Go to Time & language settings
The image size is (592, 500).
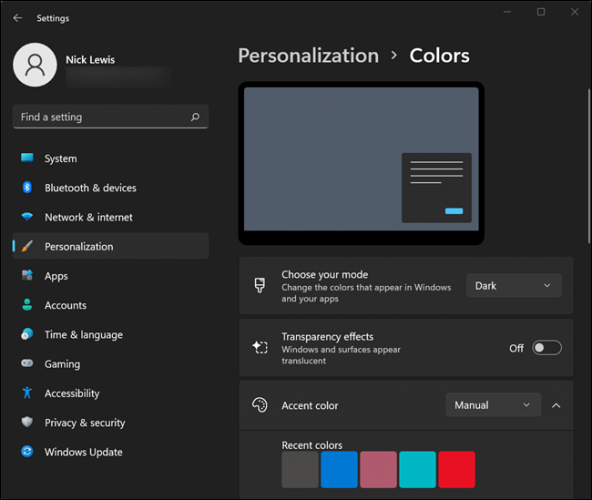111,335
